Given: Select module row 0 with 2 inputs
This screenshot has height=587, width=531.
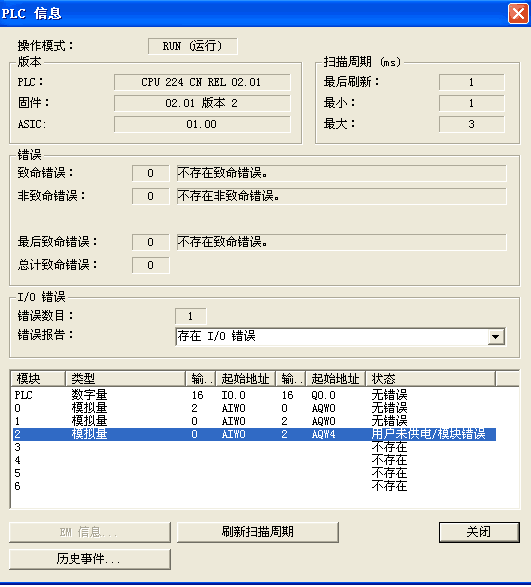Looking at the screenshot, I should [255, 408].
